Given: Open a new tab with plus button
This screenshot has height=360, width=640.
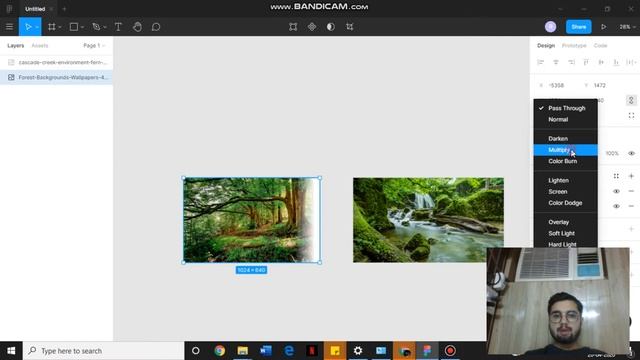Looking at the screenshot, I should pyautogui.click(x=64, y=9).
